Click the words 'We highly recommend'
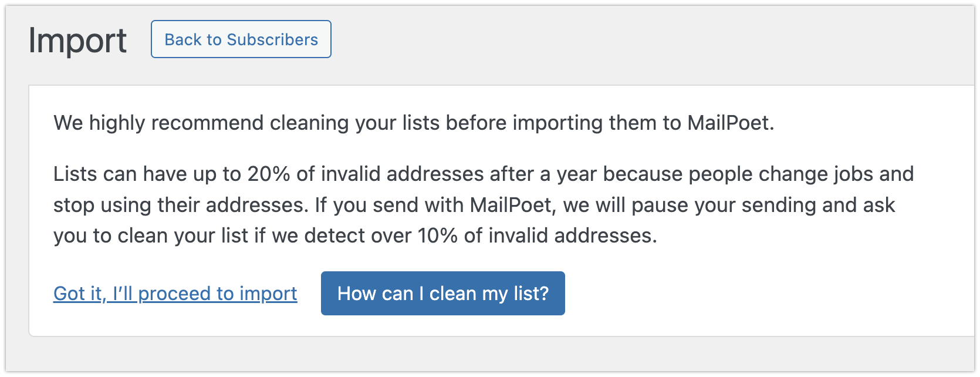Viewport: 980px width, 377px height. (158, 123)
